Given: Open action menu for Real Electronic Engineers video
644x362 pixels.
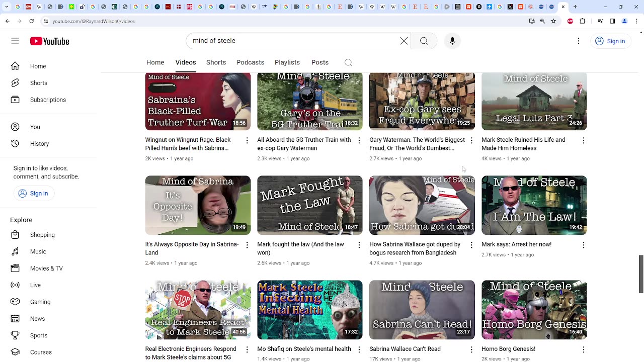Looking at the screenshot, I should [x=247, y=350].
